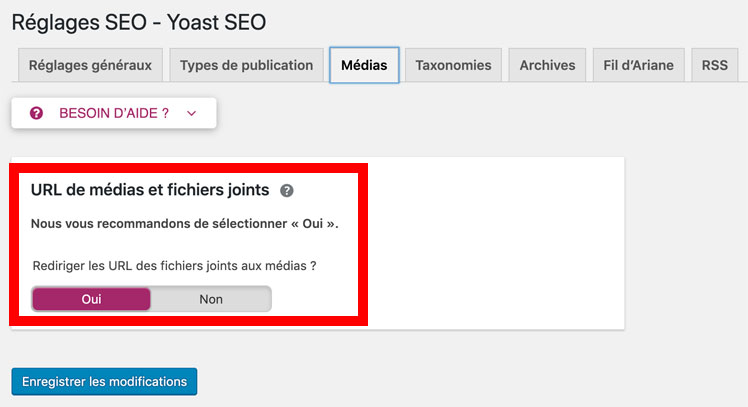This screenshot has width=748, height=407.
Task: Open help icon next to URL de médias heading
Action: click(x=287, y=190)
